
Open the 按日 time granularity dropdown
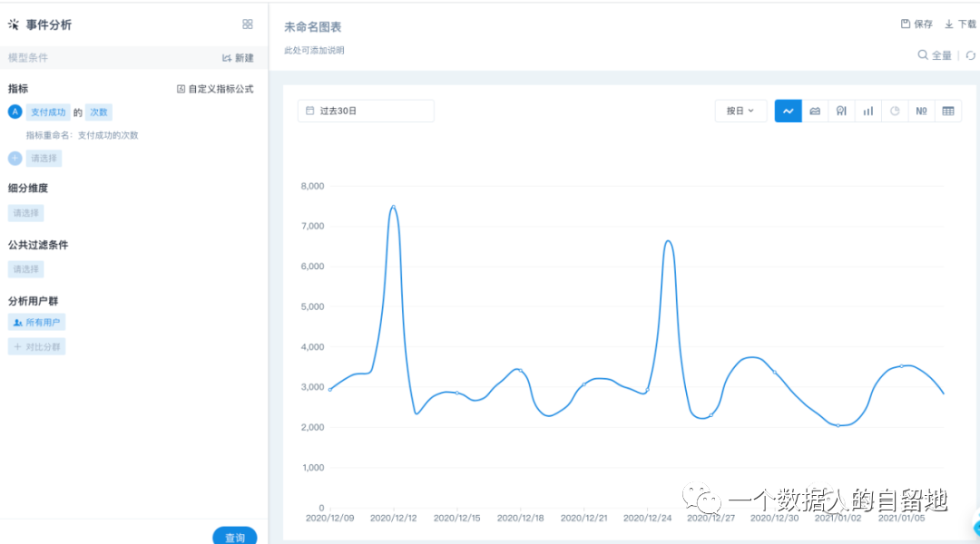tap(740, 110)
